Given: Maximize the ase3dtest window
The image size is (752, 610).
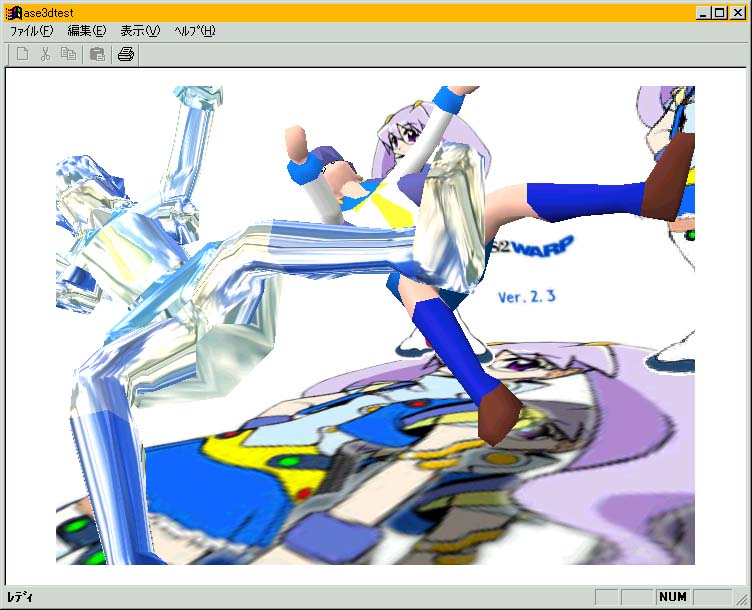Looking at the screenshot, I should [719, 13].
